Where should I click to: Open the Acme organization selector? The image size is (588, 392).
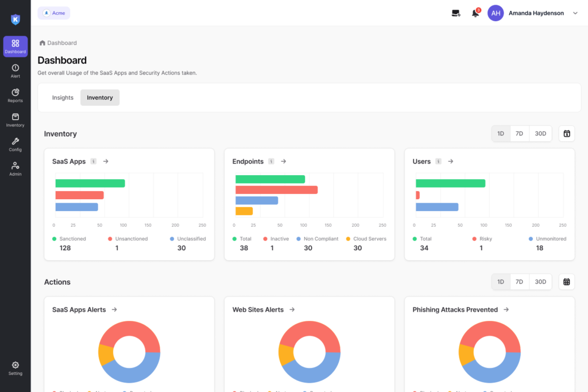[54, 13]
